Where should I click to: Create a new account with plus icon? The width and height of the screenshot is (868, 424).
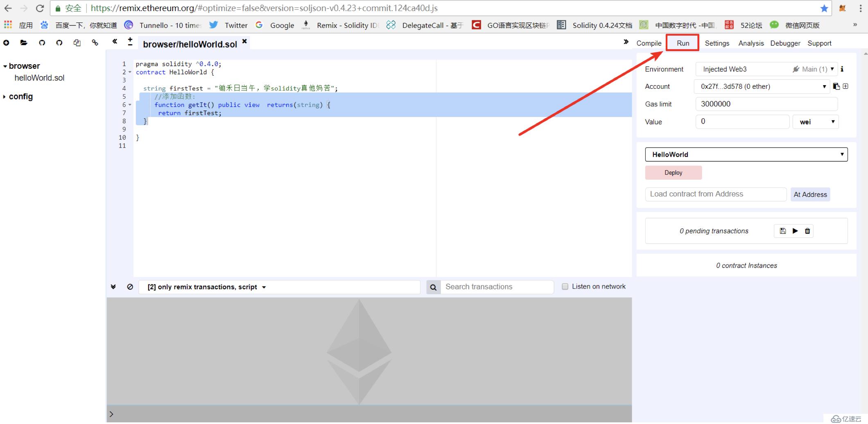pos(845,86)
